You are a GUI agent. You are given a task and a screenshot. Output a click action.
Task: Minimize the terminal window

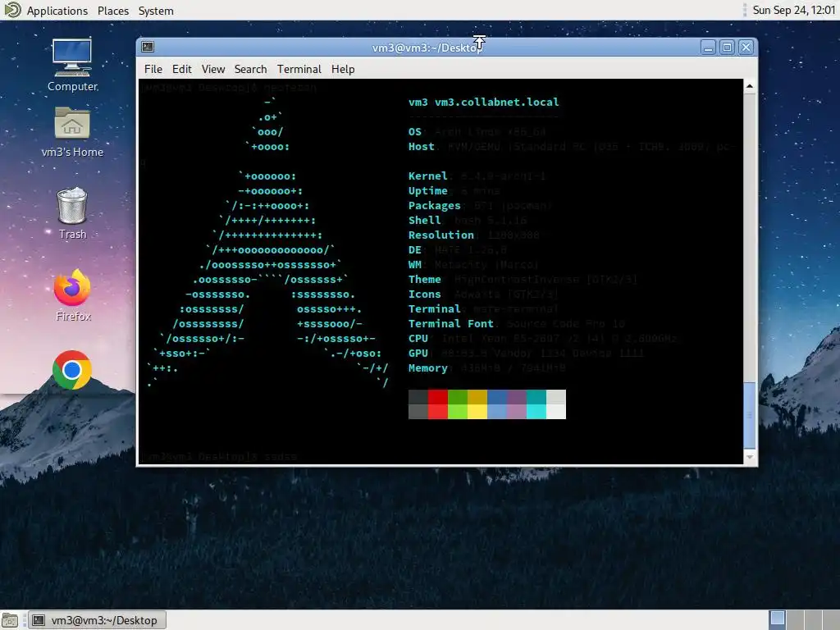pyautogui.click(x=708, y=47)
